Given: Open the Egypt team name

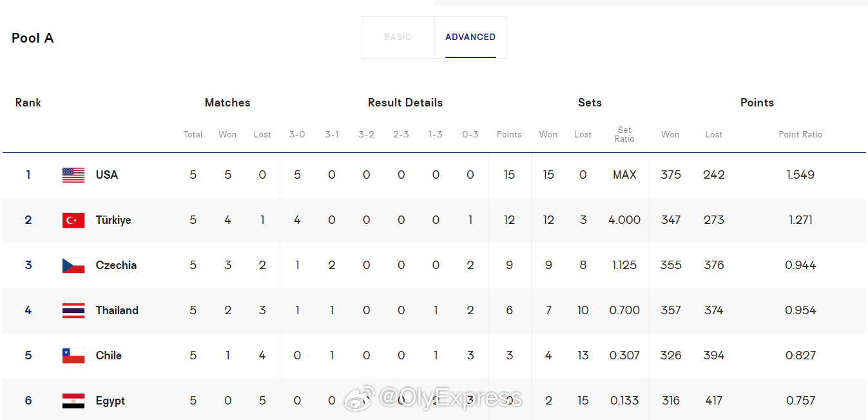Looking at the screenshot, I should click(110, 401).
